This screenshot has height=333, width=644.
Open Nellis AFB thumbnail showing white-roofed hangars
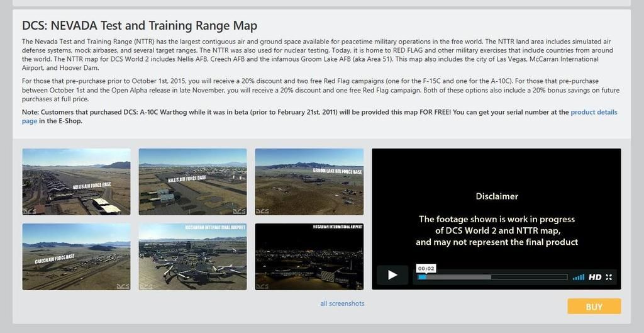click(76, 181)
